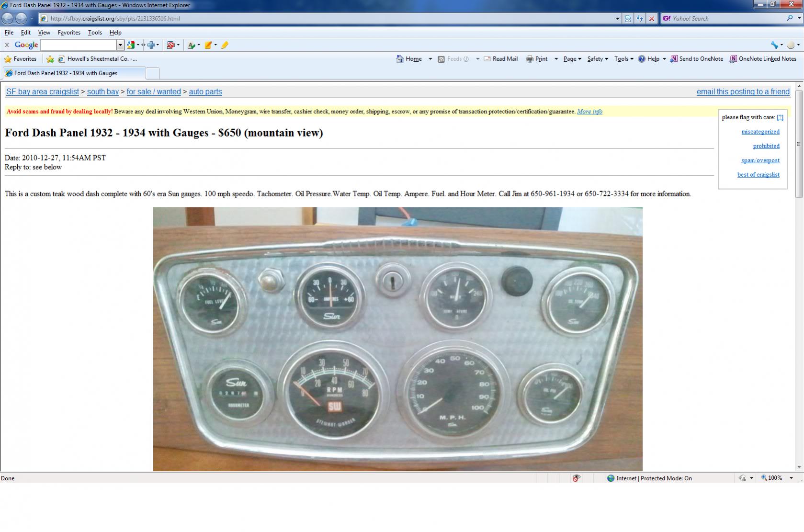The width and height of the screenshot is (804, 532).
Task: Stop loading with the red X icon
Action: click(x=651, y=19)
